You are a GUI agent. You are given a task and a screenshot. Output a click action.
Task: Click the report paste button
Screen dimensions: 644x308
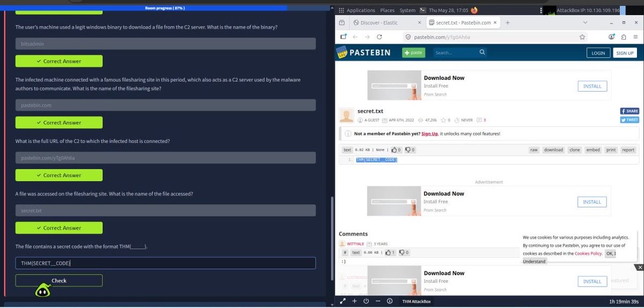click(628, 150)
